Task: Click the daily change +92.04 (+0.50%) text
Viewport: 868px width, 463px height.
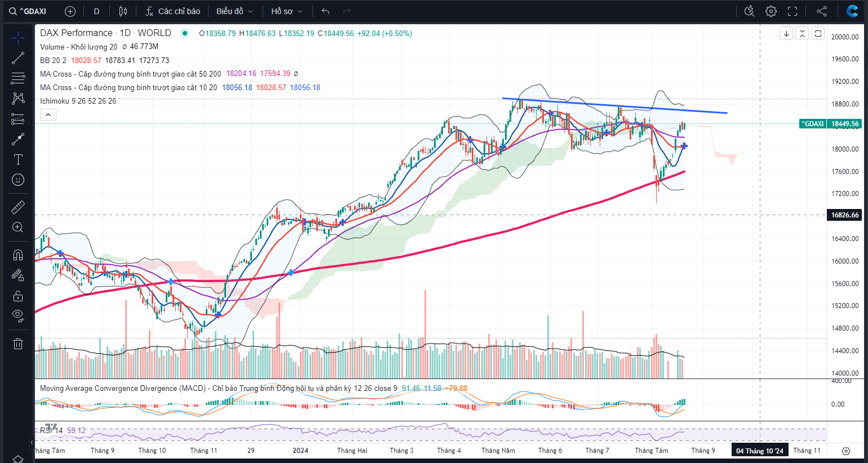Action: (x=384, y=33)
